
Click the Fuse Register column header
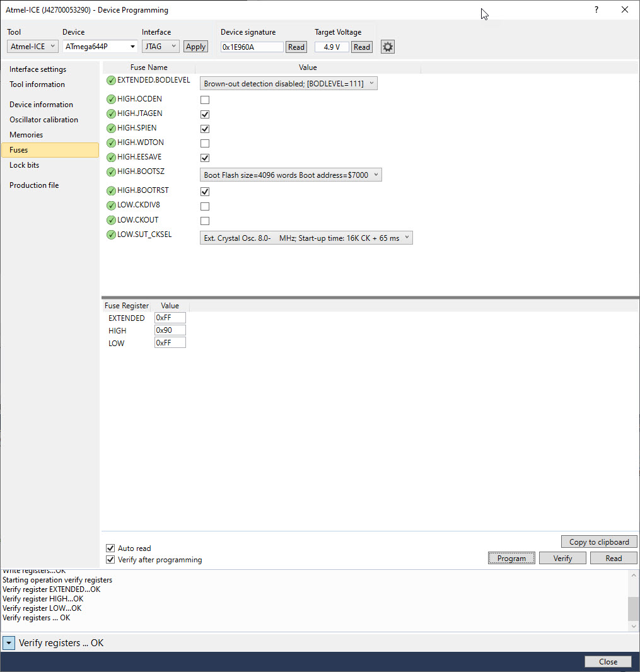[x=127, y=306]
